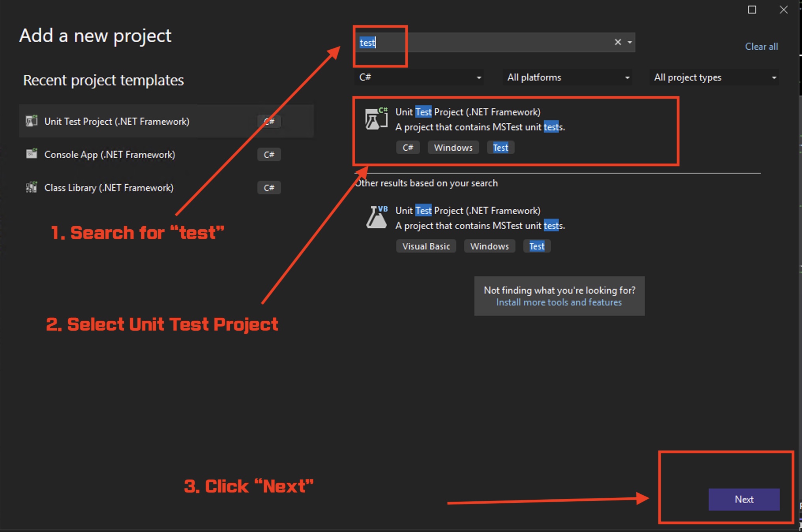The height and width of the screenshot is (532, 802).
Task: Select Class Library (.NET Framework) recent template
Action: point(109,188)
